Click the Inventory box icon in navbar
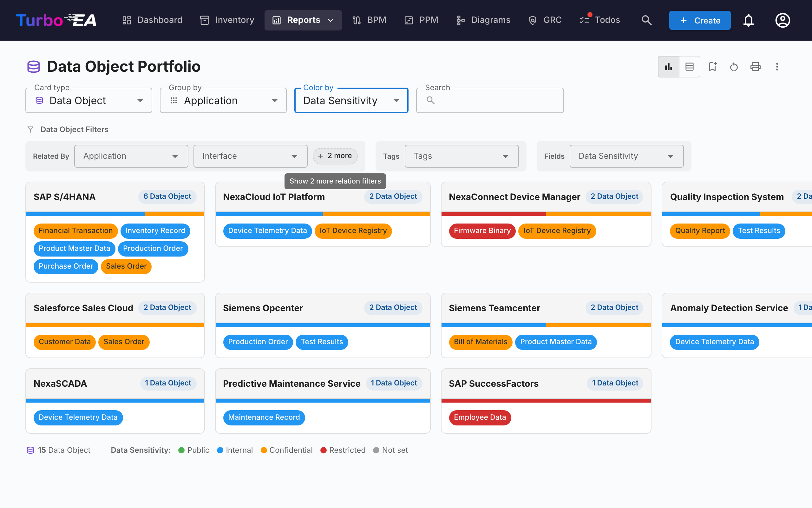 click(205, 20)
